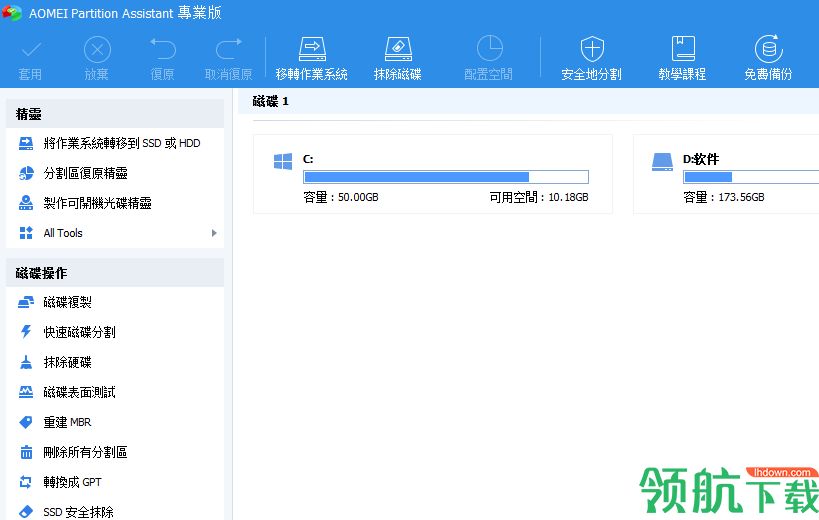Image resolution: width=819 pixels, height=520 pixels.
Task: Click the 分割區復原精靈 pie icon
Action: pos(26,173)
